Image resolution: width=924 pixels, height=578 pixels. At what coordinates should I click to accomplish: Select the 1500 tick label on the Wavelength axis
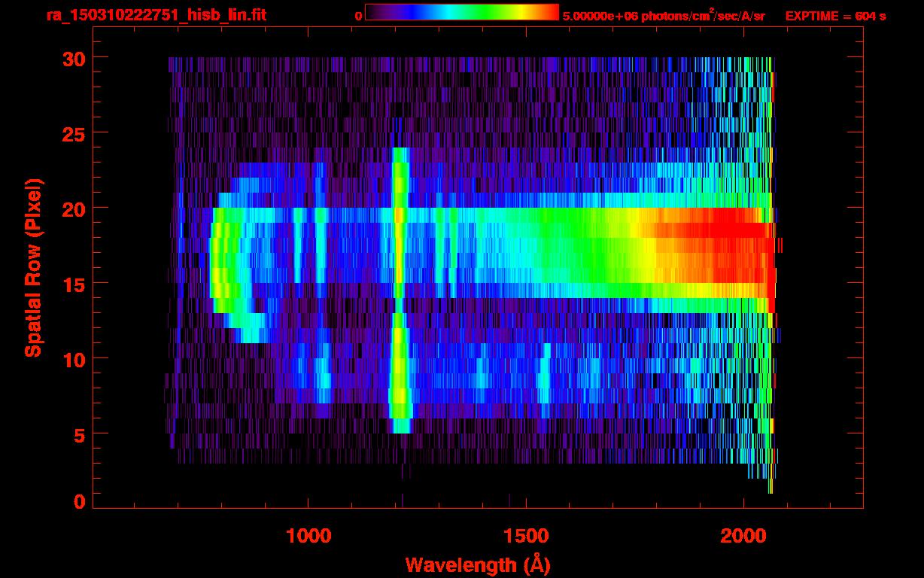pos(526,535)
